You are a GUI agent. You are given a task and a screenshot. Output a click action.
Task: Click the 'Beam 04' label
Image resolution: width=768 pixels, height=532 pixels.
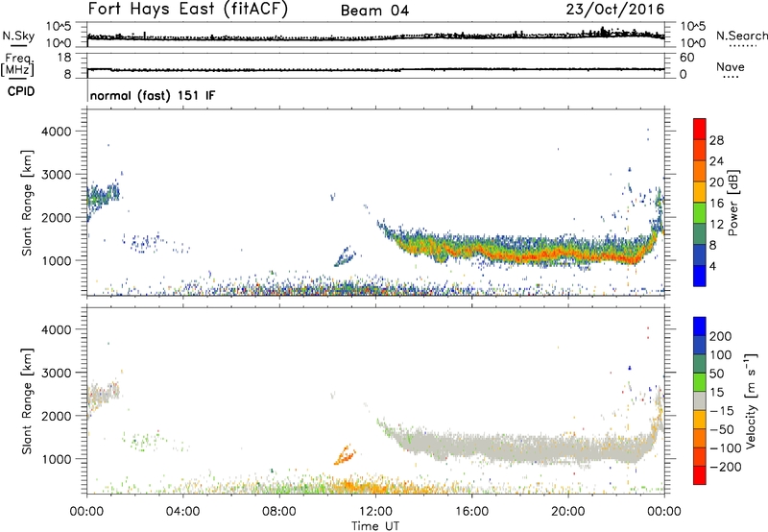coord(374,11)
